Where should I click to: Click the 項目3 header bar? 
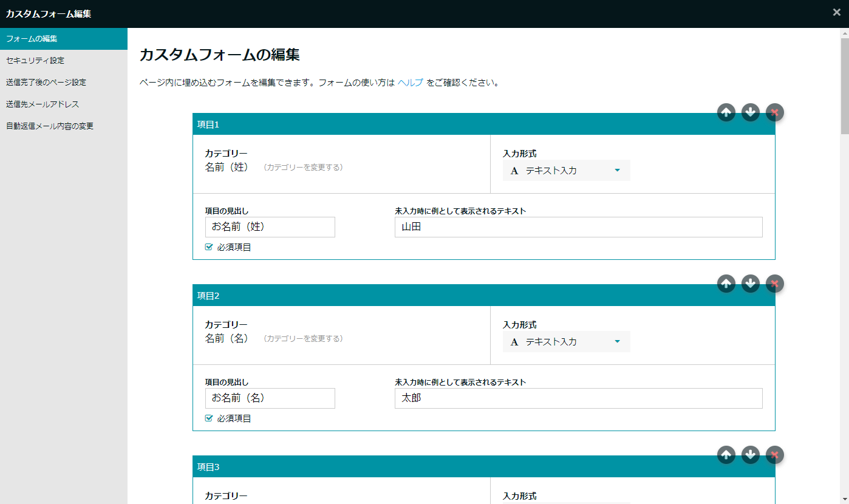(484, 466)
